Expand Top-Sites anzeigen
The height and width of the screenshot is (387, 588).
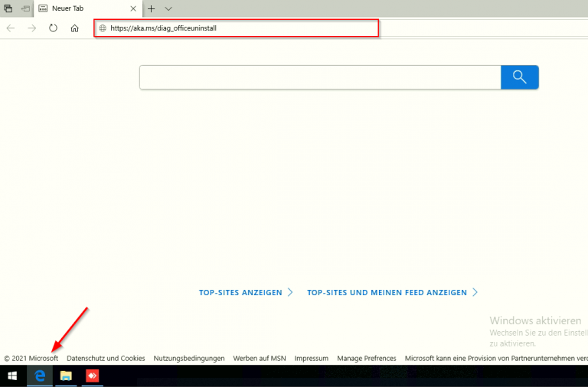(246, 292)
